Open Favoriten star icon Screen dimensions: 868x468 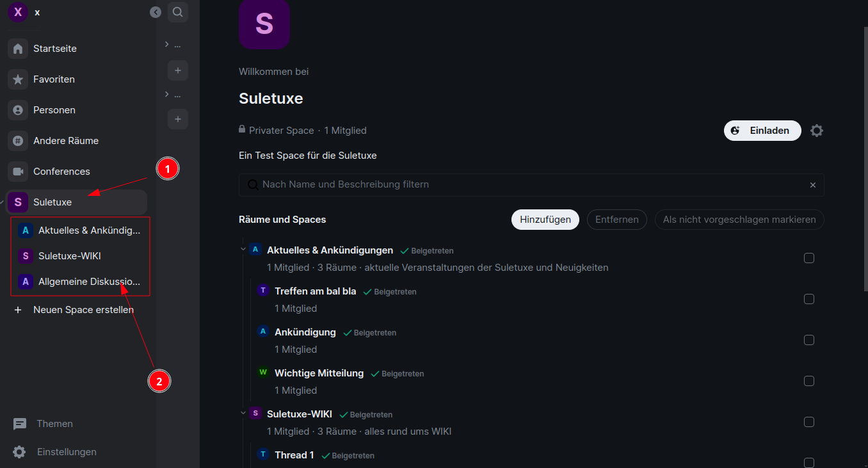pos(18,79)
